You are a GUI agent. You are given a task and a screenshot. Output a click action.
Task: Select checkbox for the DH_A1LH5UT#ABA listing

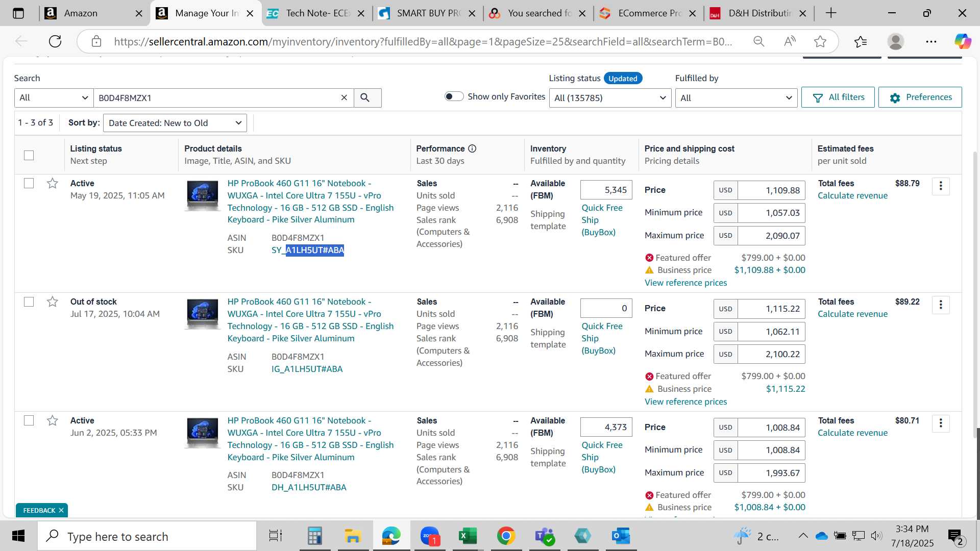pos(29,420)
